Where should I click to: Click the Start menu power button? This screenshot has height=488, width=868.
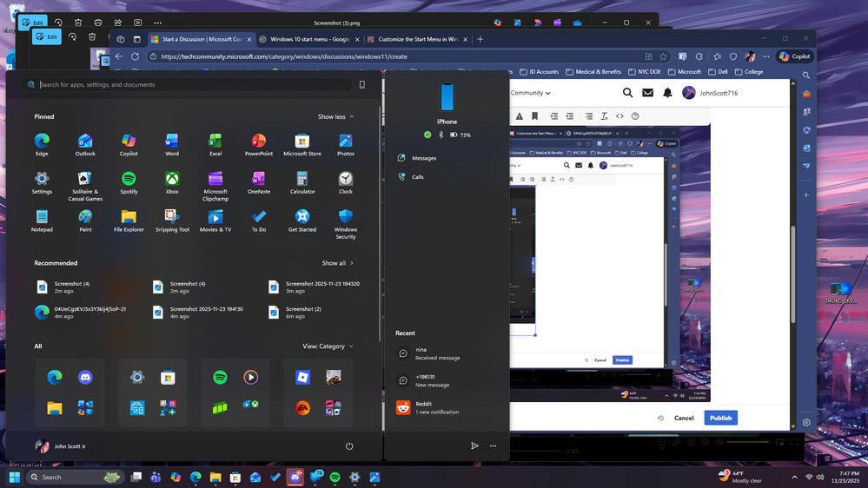tap(349, 446)
